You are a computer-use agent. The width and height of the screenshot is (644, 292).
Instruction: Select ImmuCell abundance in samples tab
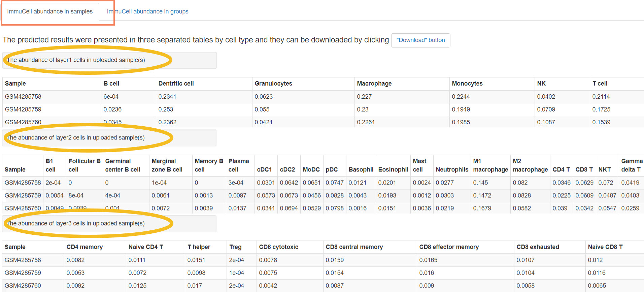pos(50,11)
